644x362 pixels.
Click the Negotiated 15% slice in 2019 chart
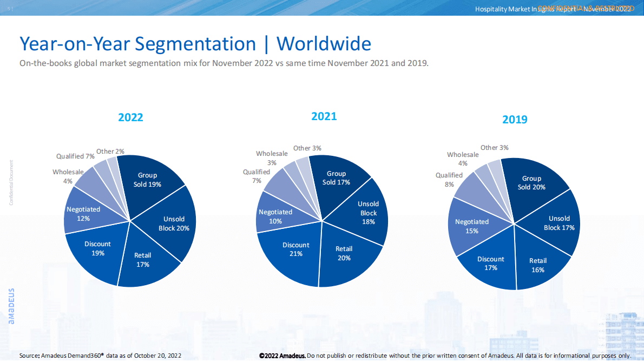[471, 226]
